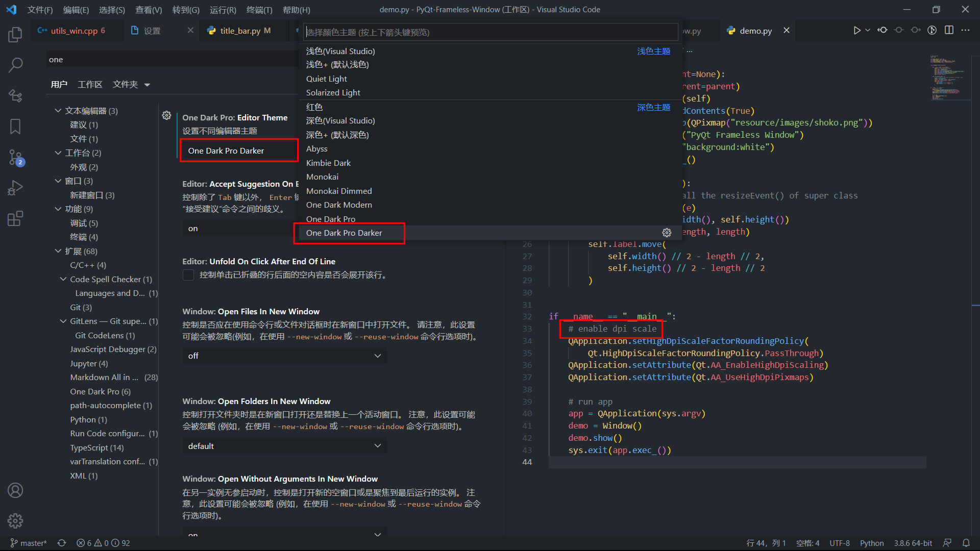Image resolution: width=980 pixels, height=551 pixels.
Task: Open the 终端(T) menu
Action: [259, 10]
